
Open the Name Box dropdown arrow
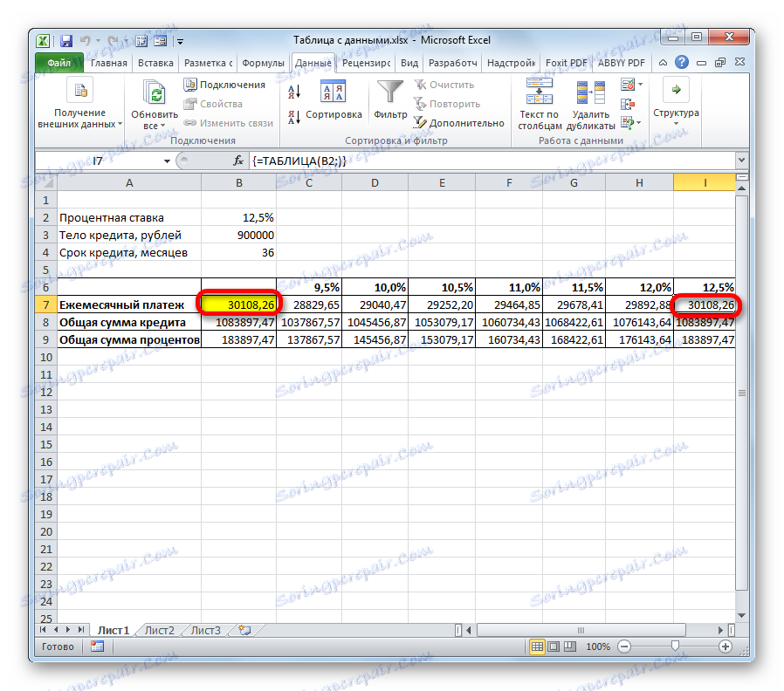tap(167, 161)
